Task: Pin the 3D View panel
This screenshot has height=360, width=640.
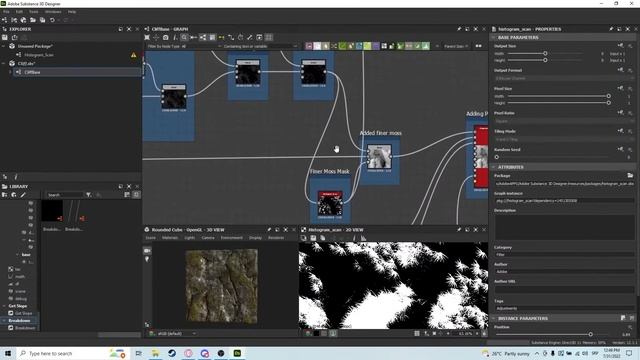Action: [x=269, y=230]
